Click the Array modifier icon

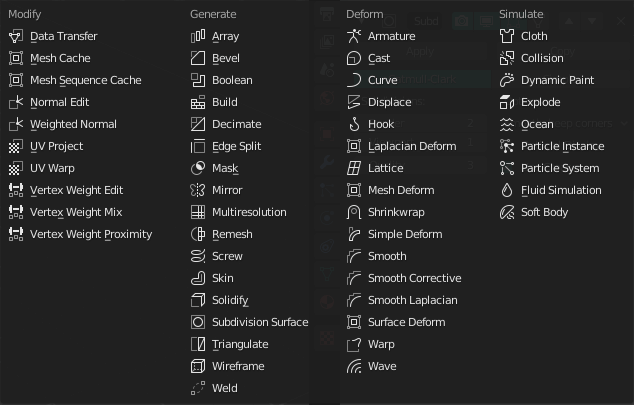(198, 36)
